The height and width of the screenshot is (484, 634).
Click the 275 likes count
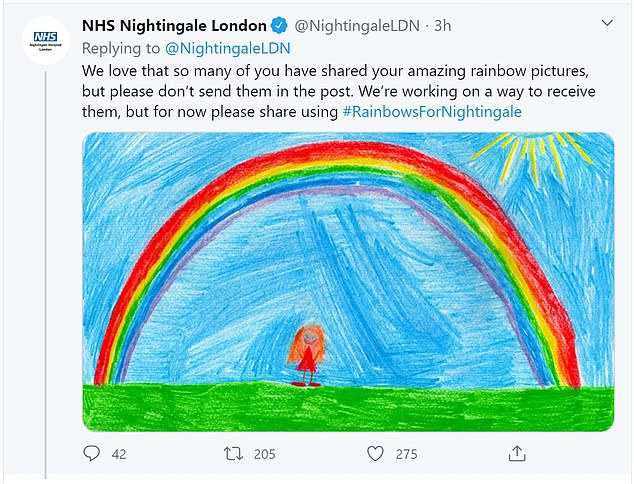pyautogui.click(x=406, y=454)
